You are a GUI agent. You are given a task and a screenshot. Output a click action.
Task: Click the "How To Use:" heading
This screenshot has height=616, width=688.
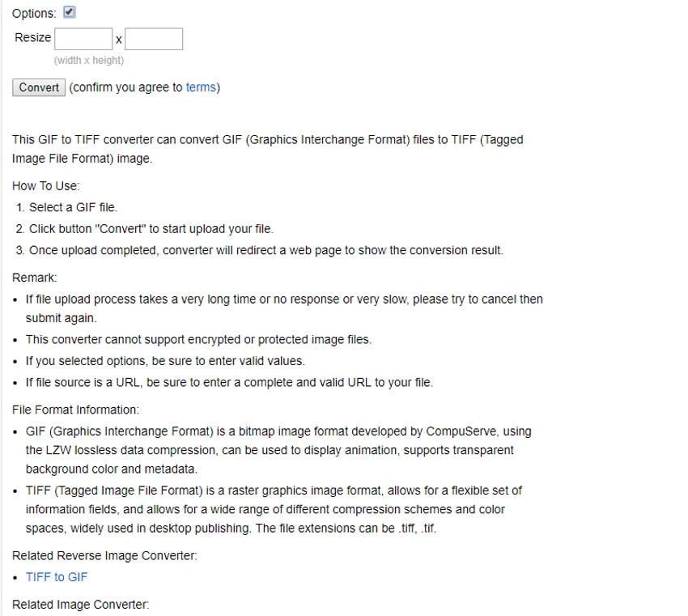click(46, 185)
